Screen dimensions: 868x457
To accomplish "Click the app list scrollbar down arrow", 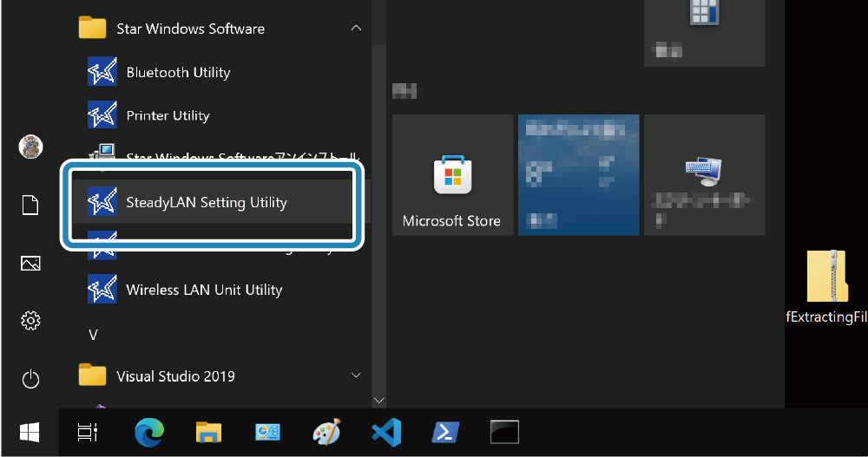I will pos(378,400).
